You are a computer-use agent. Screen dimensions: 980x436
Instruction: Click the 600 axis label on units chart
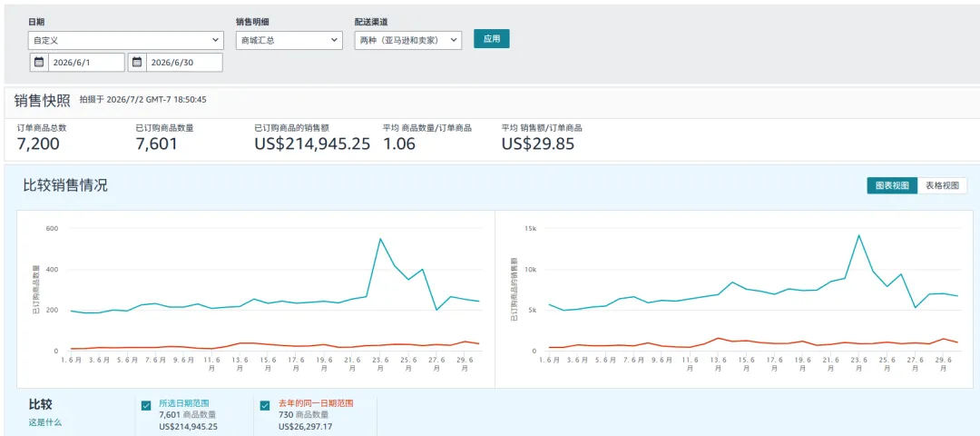coord(53,229)
